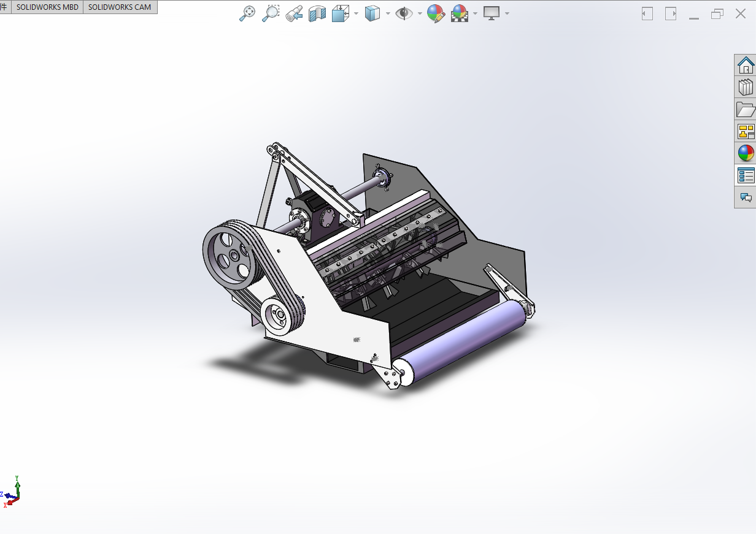Image resolution: width=756 pixels, height=534 pixels.
Task: Click the View Settings monitor icon
Action: click(492, 13)
